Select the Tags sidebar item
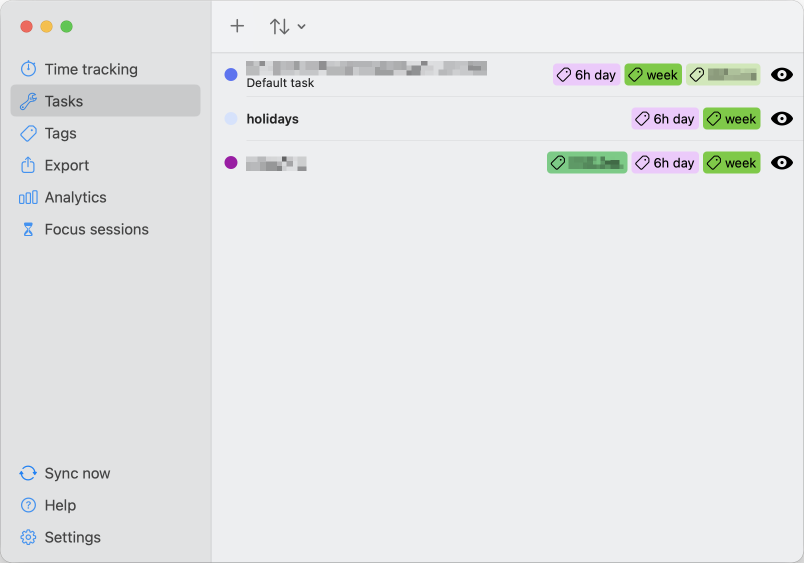The image size is (804, 563). coord(60,133)
